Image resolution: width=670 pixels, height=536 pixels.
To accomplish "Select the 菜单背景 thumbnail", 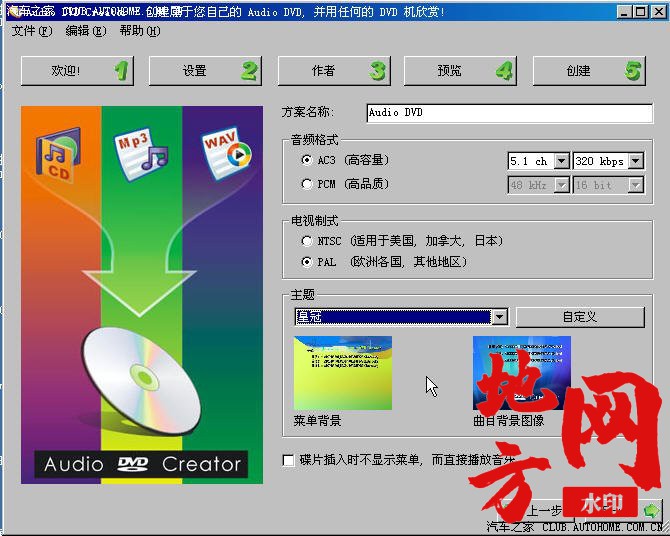I will (343, 373).
